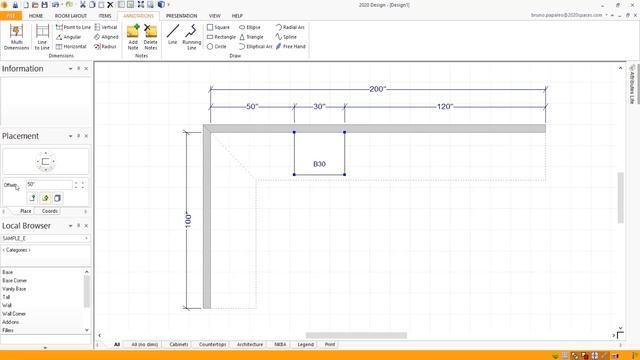640x360 pixels.
Task: Click the Delete X icon in quick toolbar
Action: coord(110,5)
